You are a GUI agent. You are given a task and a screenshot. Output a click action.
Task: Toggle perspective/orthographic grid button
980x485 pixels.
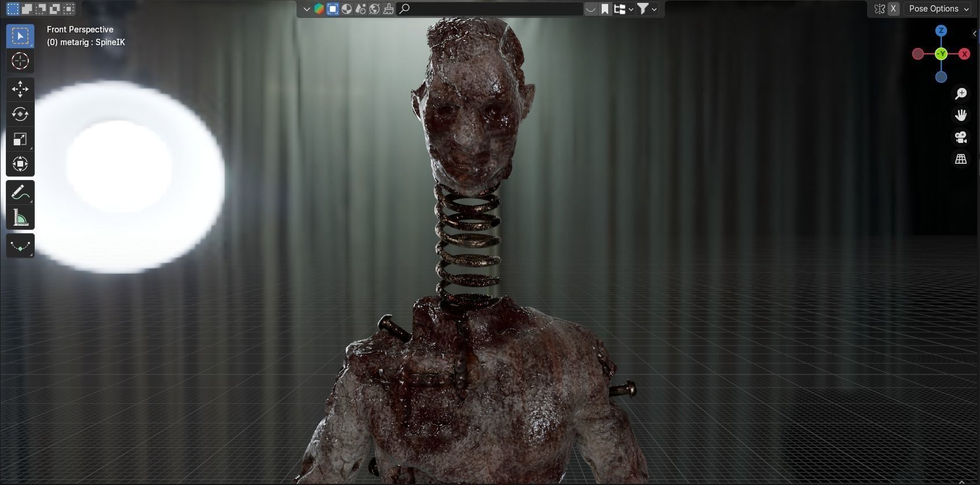pyautogui.click(x=961, y=159)
